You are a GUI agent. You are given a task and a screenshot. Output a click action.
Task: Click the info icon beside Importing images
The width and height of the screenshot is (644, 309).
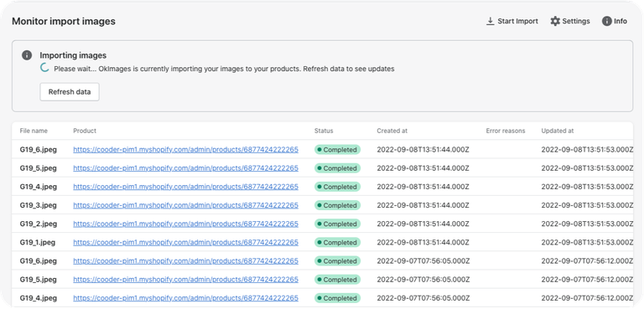coord(27,55)
